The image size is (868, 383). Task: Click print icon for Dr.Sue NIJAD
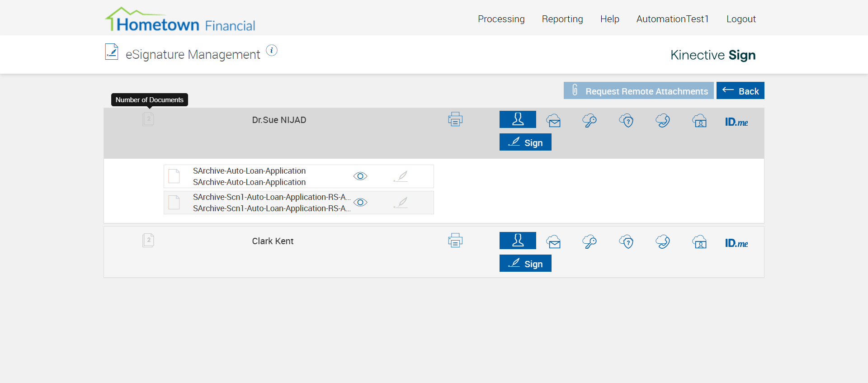455,119
